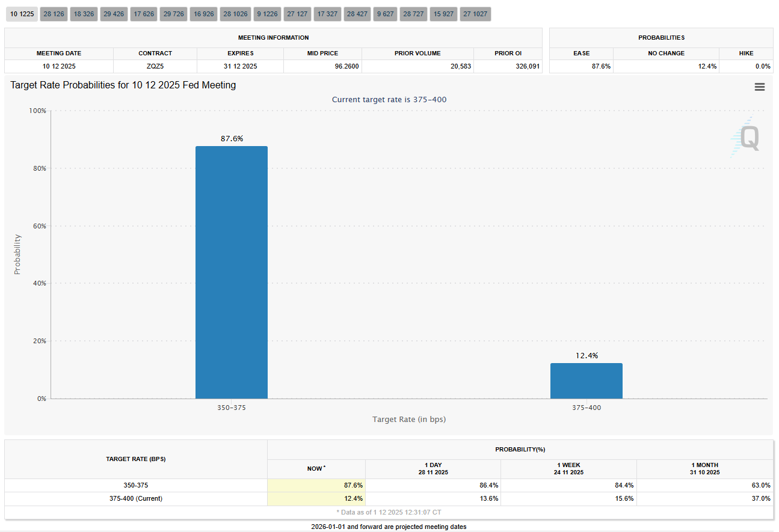Click the 27 1027 meeting tab
Screen dimensions: 779x532
tap(475, 14)
